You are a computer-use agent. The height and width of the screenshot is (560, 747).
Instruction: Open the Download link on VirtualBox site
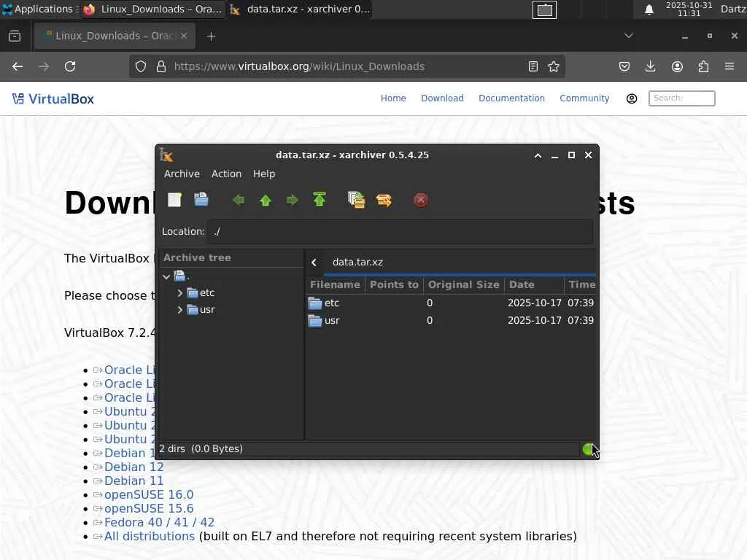point(442,98)
